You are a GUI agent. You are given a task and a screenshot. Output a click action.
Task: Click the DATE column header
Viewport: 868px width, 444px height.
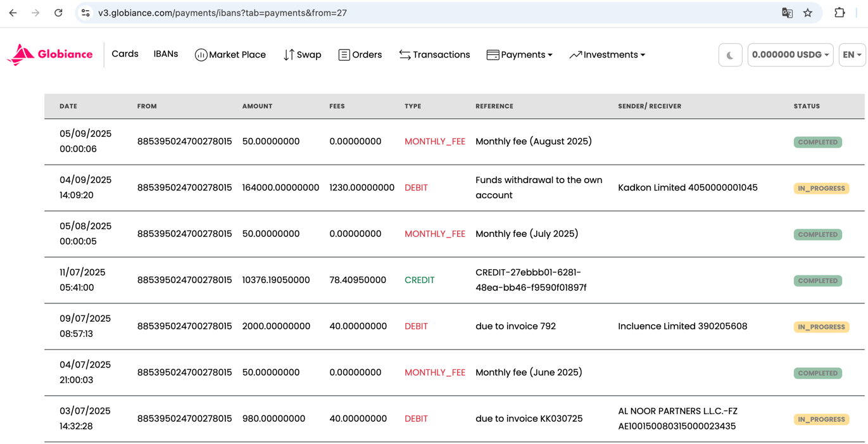tap(68, 106)
